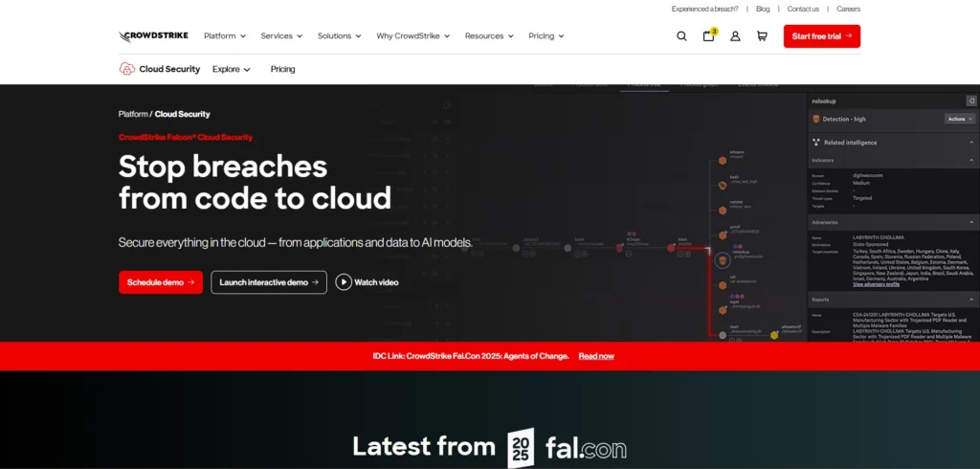Follow the Read now link in banner
This screenshot has height=469, width=980.
tap(596, 356)
